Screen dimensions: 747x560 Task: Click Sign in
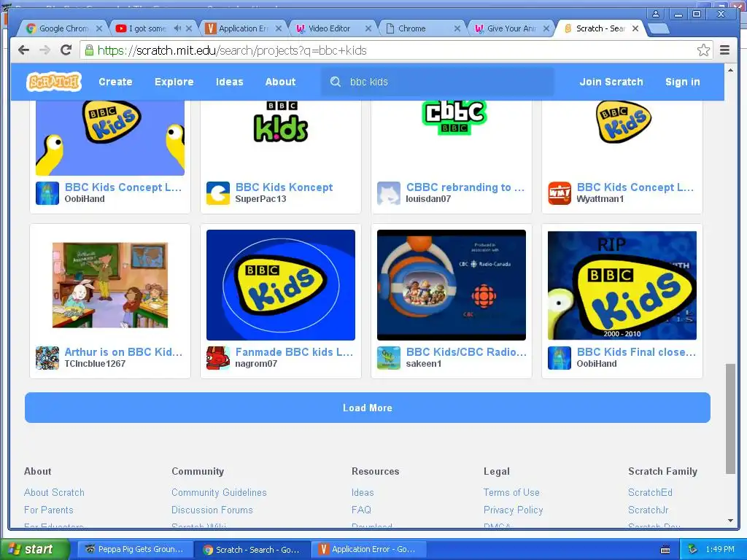[682, 82]
